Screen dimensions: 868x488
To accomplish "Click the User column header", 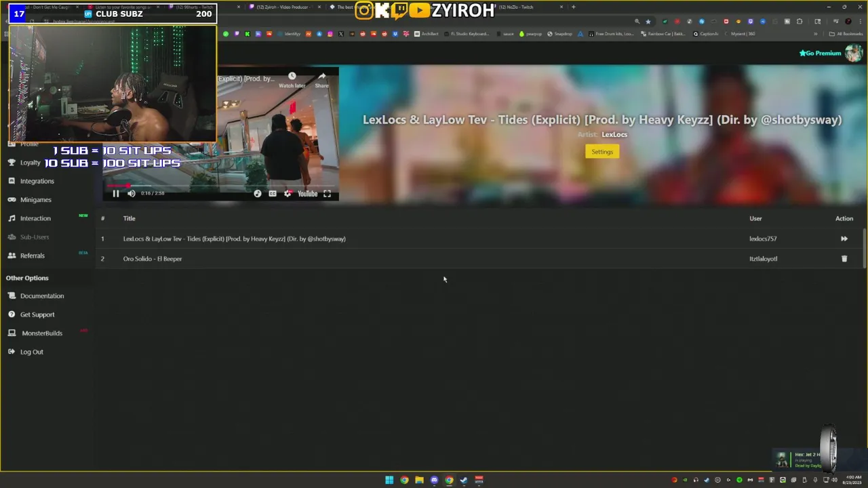I will click(755, 219).
